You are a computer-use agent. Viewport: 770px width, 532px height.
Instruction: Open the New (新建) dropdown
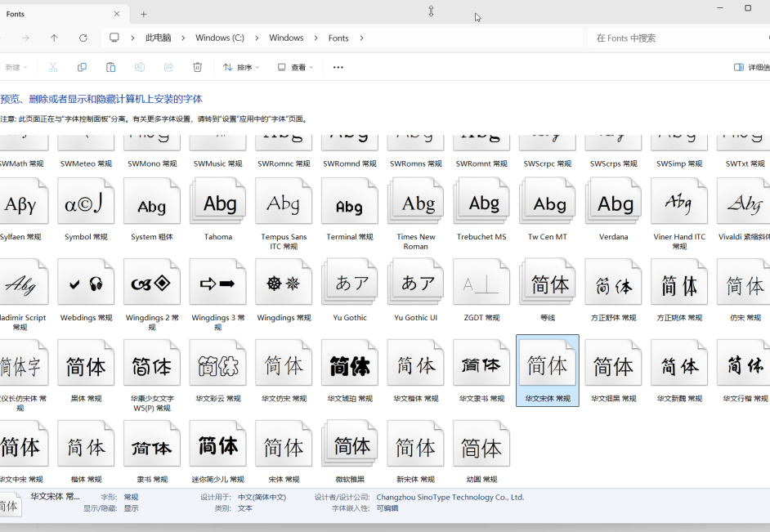(16, 67)
